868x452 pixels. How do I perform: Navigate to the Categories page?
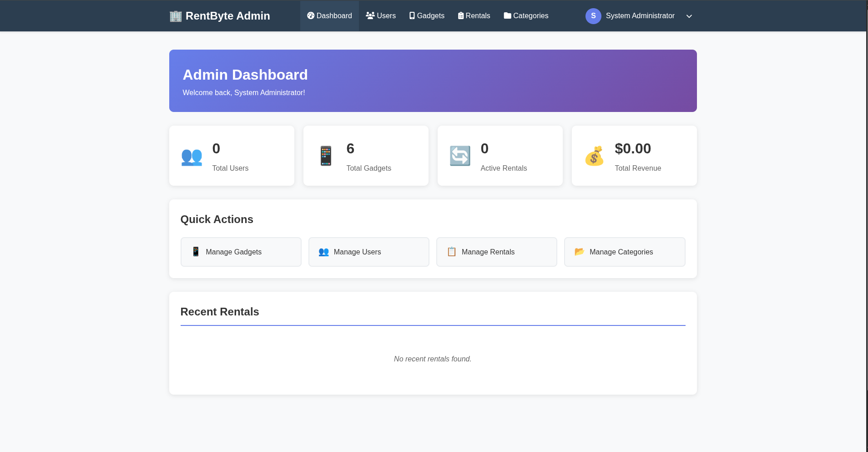coord(526,15)
